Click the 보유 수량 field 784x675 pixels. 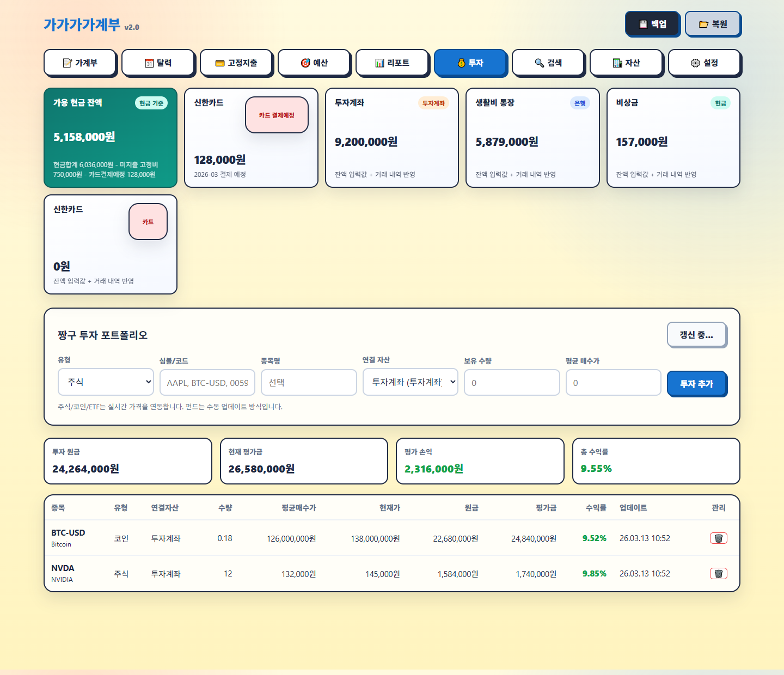click(511, 383)
